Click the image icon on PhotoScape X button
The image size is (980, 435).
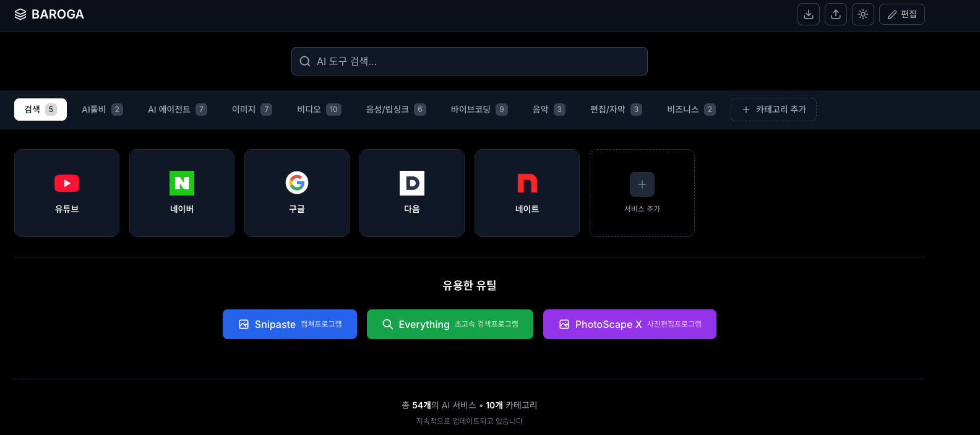point(564,324)
